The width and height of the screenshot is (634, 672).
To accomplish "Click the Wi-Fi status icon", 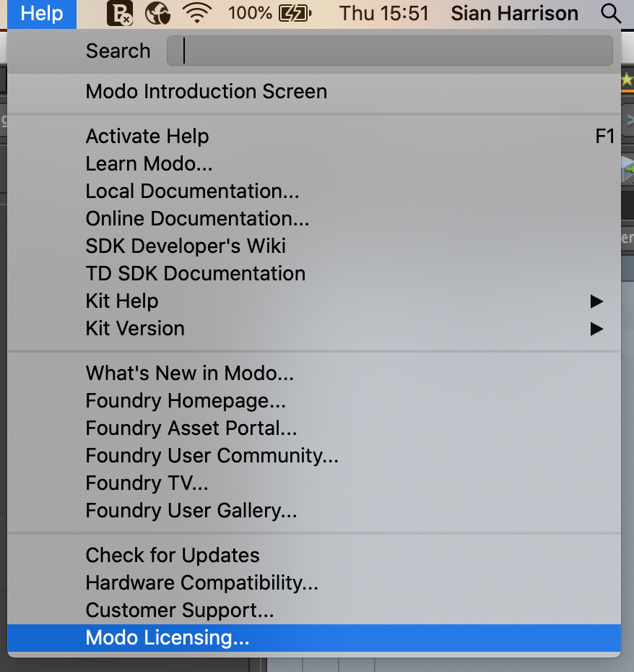I will click(197, 13).
